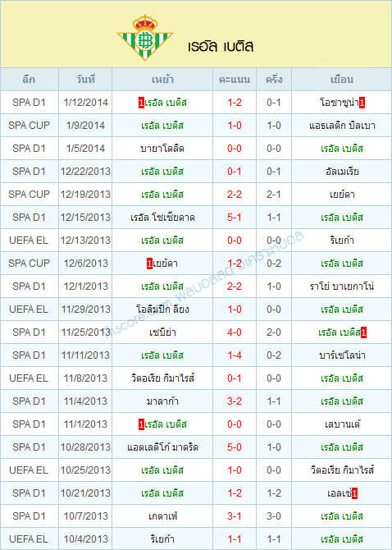The width and height of the screenshot is (392, 550).
Task: Click the UEFA EL cell dated 12/13/2013
Action: pos(29,241)
